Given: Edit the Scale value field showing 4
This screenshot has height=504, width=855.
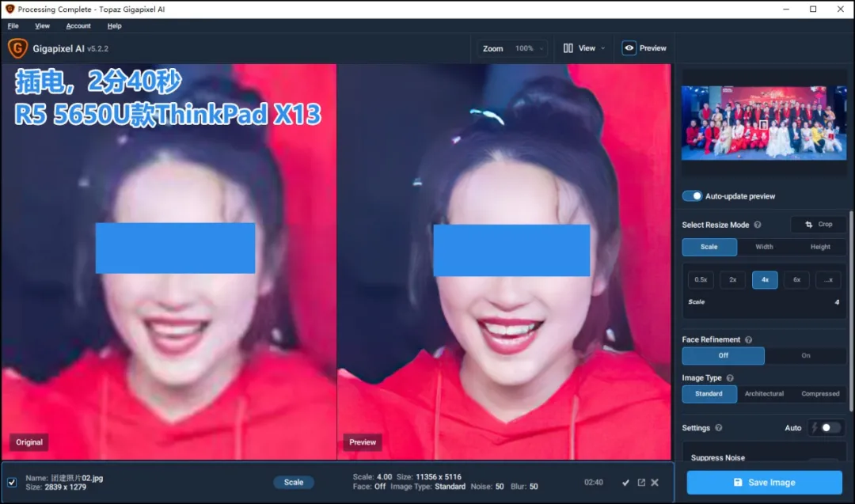Looking at the screenshot, I should pos(837,302).
